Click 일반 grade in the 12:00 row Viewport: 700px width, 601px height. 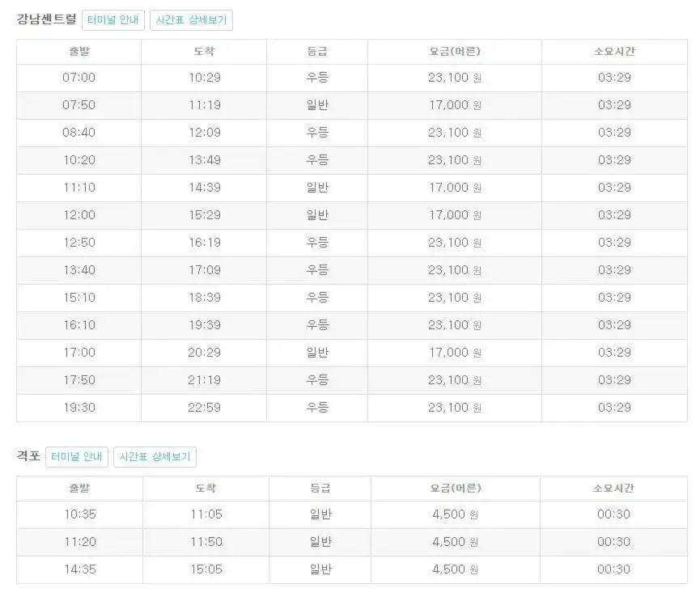pos(317,215)
